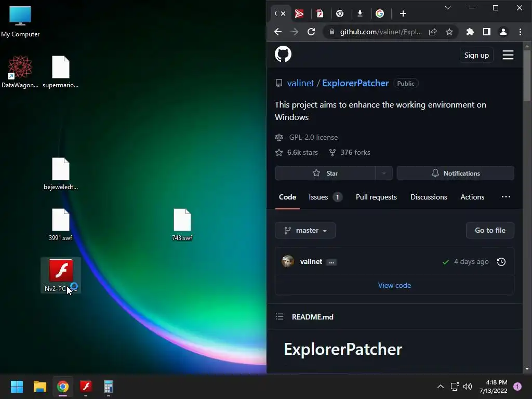Screen dimensions: 532x399
Task: Switch to the Flash icon tab
Action: pyautogui.click(x=320, y=14)
